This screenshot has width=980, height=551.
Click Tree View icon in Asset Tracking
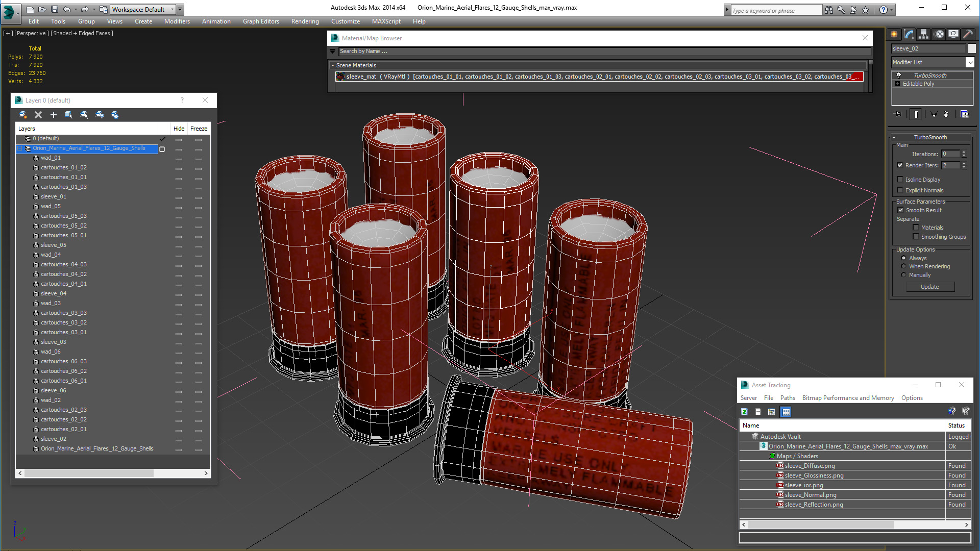[x=772, y=412]
